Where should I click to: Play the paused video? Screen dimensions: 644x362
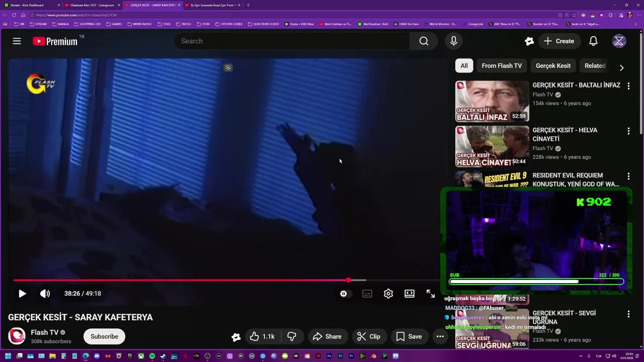coord(22,294)
